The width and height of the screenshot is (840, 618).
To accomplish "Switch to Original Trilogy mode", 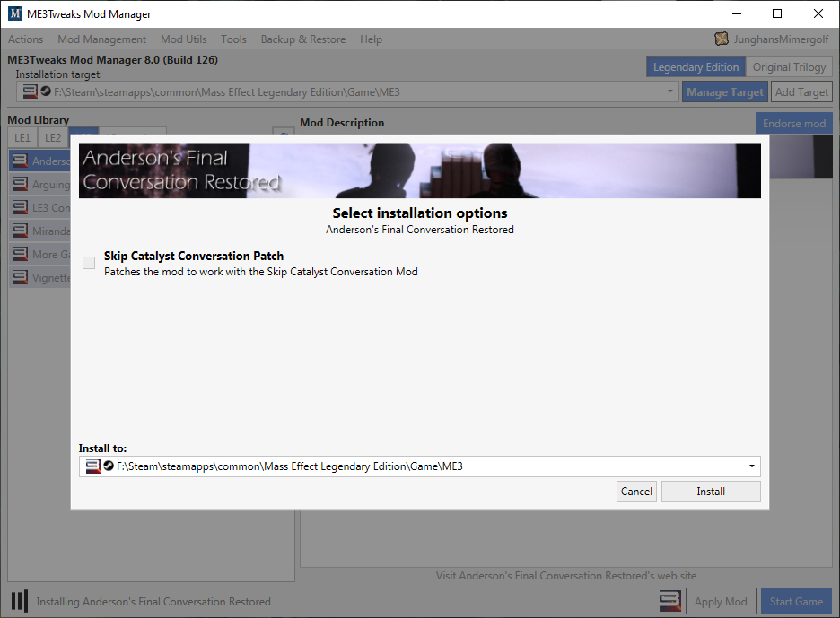I will [789, 67].
